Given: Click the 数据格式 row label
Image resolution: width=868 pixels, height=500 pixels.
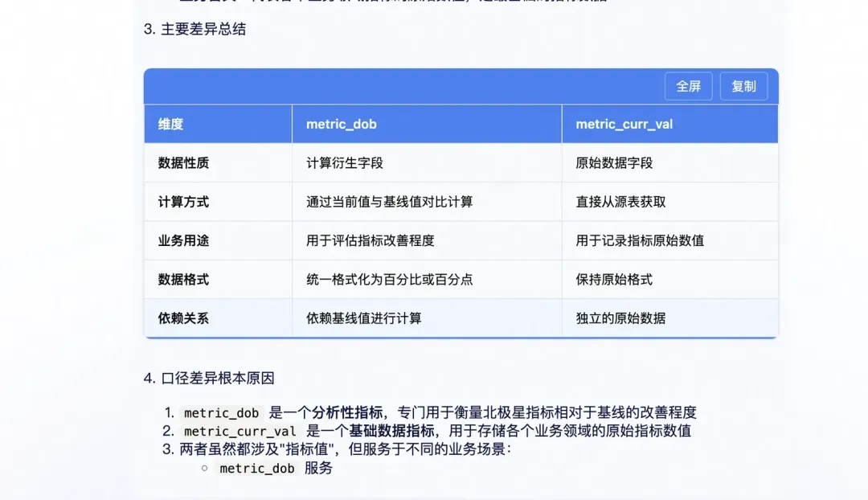Looking at the screenshot, I should point(183,279).
